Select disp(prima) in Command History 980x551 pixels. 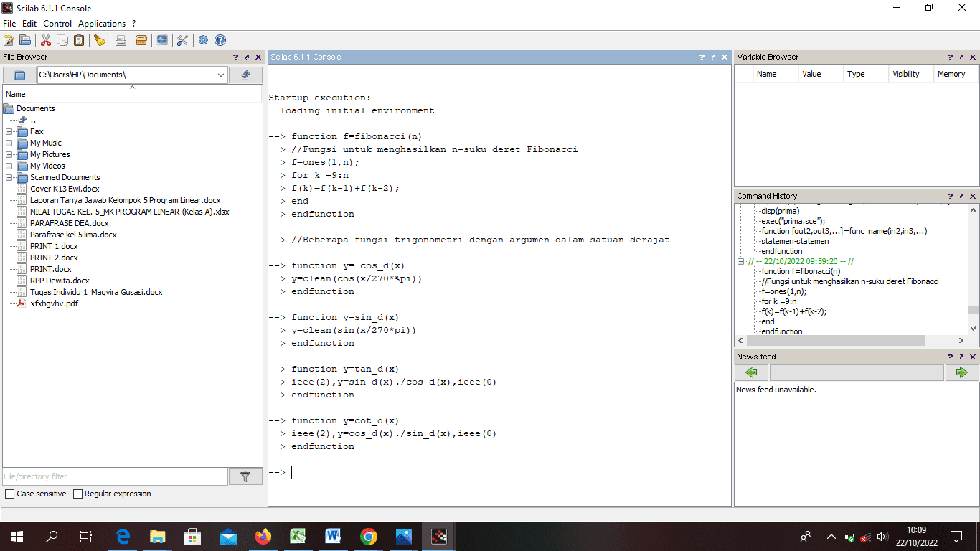[x=781, y=211]
